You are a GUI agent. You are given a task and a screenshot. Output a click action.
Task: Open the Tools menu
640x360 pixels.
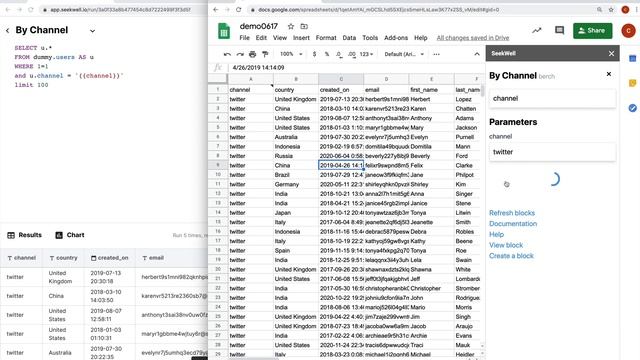pyautogui.click(x=370, y=38)
